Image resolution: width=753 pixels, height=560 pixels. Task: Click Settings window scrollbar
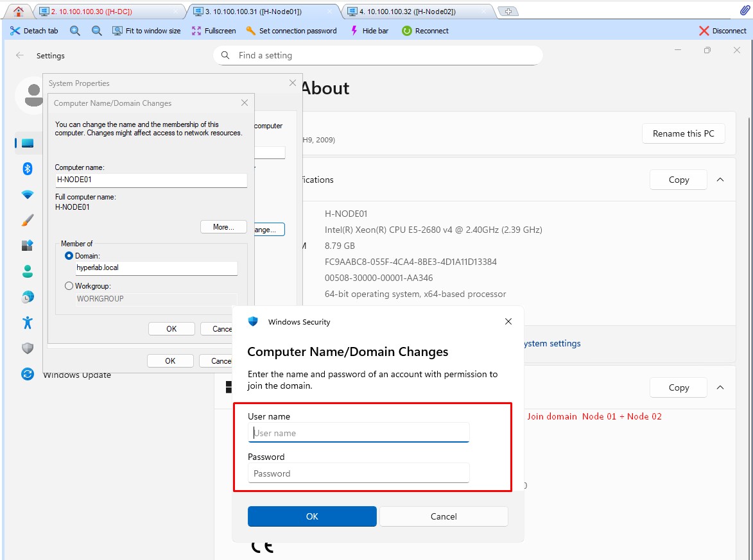(x=750, y=336)
